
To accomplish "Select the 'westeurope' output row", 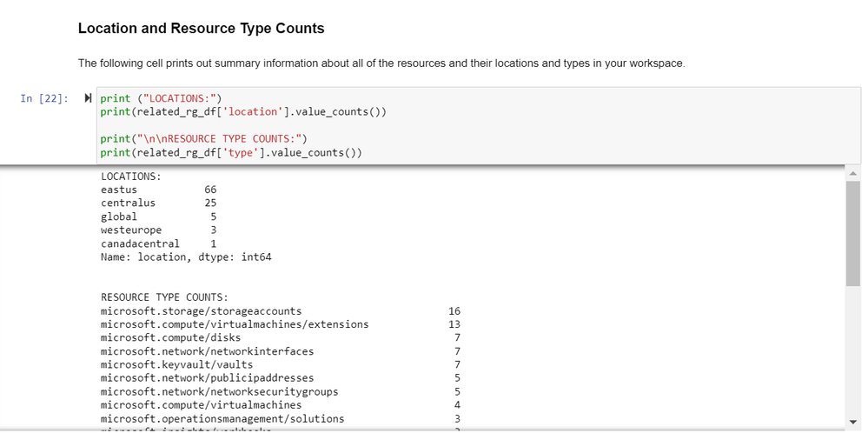I will point(158,230).
